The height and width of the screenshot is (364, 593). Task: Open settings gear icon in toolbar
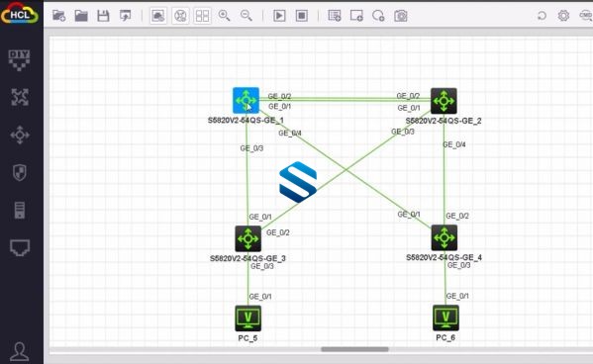[563, 16]
